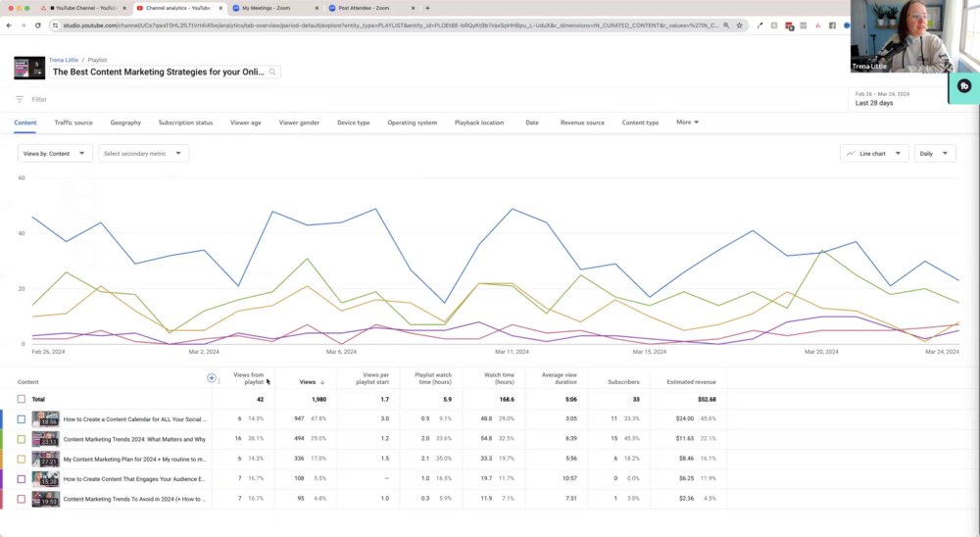This screenshot has width=980, height=537.
Task: Switch to the Traffic source tab
Action: point(73,122)
